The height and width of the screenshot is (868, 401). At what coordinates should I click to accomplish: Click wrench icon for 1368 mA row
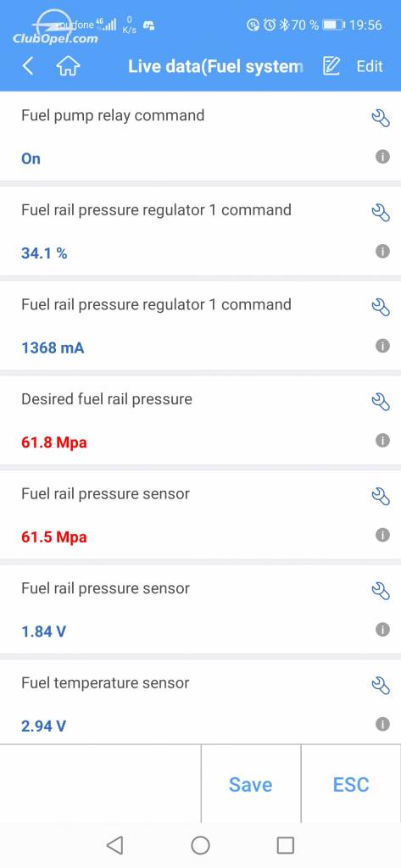tap(381, 307)
